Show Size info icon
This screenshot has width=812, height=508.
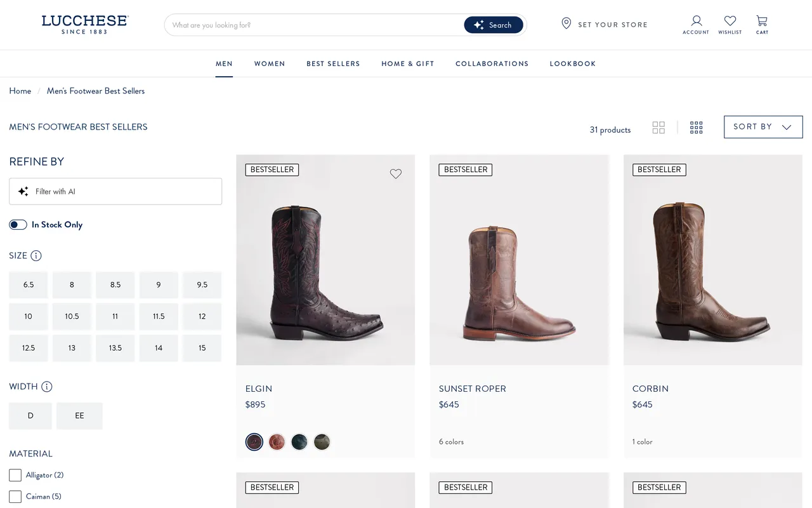coord(36,256)
